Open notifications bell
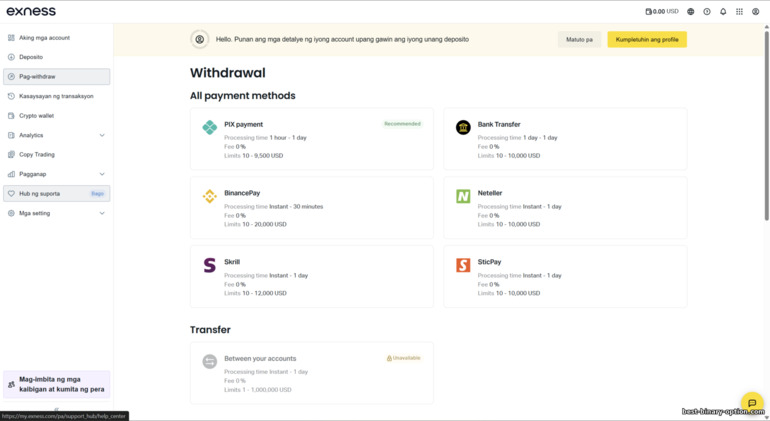 (x=723, y=12)
